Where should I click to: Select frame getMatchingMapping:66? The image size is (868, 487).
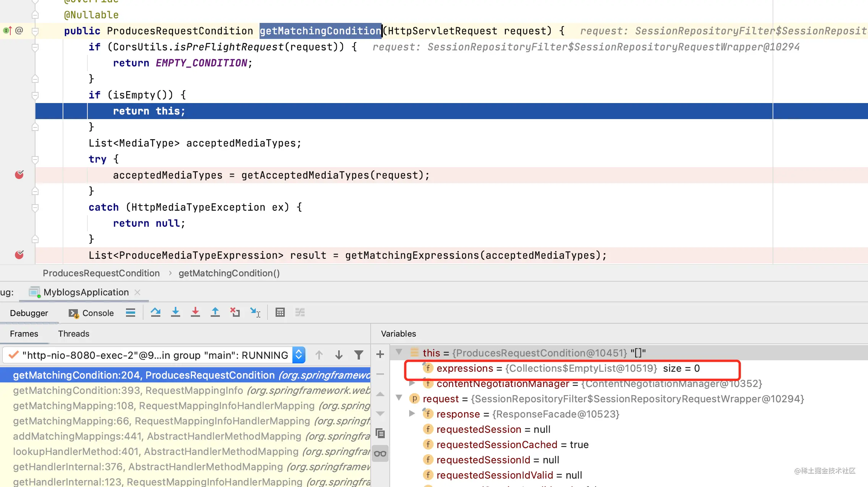pos(185,421)
